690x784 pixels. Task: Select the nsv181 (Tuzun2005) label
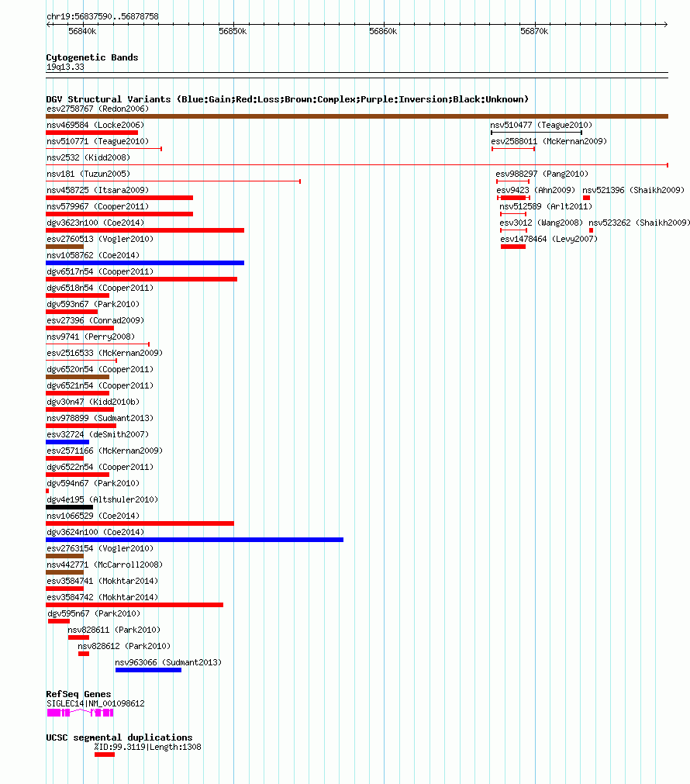tap(88, 174)
